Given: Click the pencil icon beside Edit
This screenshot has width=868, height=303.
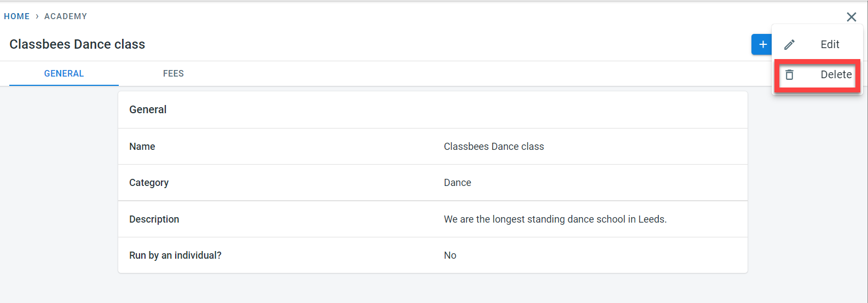Looking at the screenshot, I should 789,45.
